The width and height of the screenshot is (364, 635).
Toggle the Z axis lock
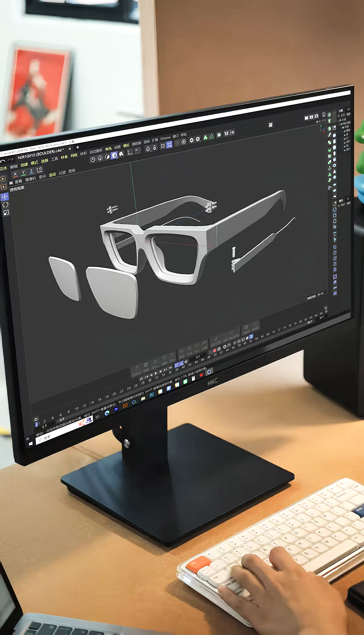click(31, 171)
